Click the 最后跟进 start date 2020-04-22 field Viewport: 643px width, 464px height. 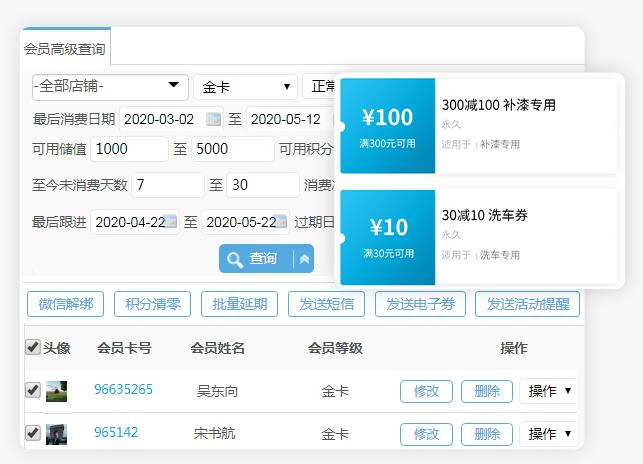(x=135, y=222)
